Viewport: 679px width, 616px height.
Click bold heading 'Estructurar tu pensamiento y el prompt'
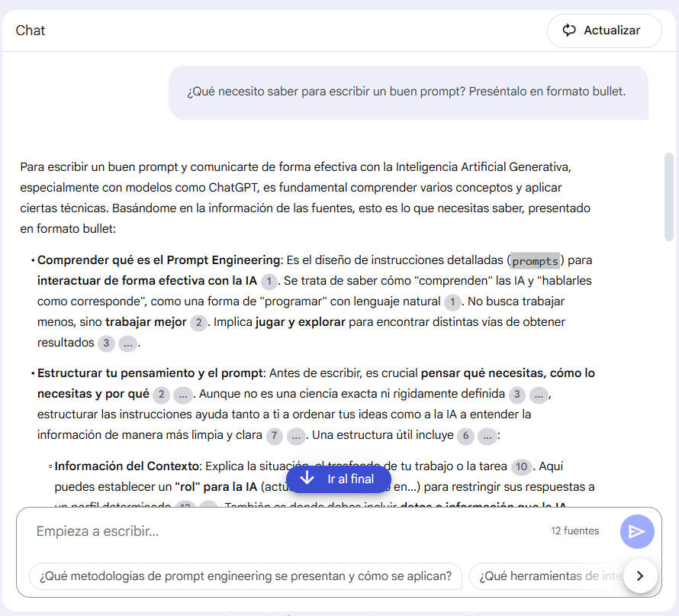click(x=150, y=373)
